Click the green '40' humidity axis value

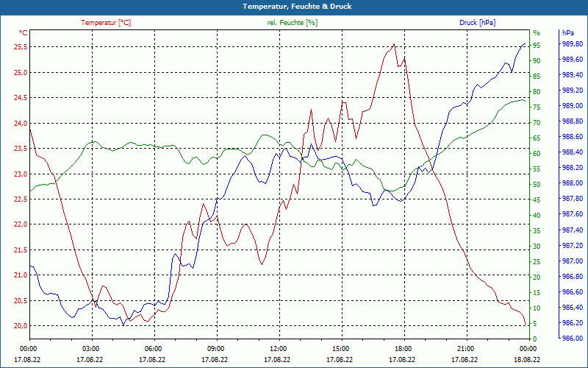pyautogui.click(x=537, y=215)
